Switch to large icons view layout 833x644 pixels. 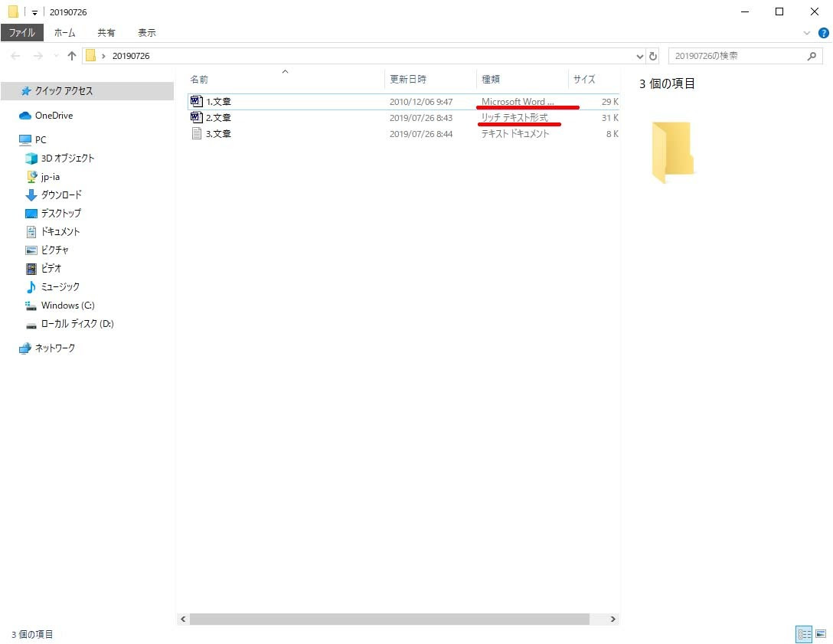tap(821, 634)
